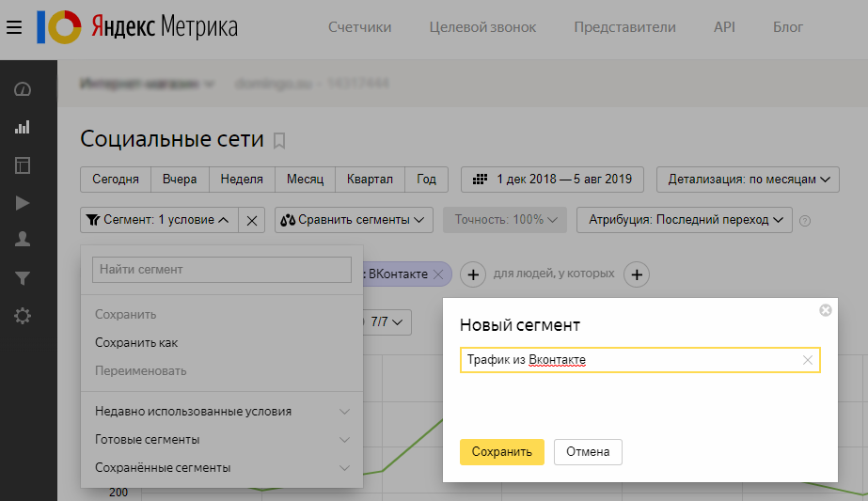The width and height of the screenshot is (868, 501).
Task: Expand Сохранённые сегменты section
Action: 222,468
